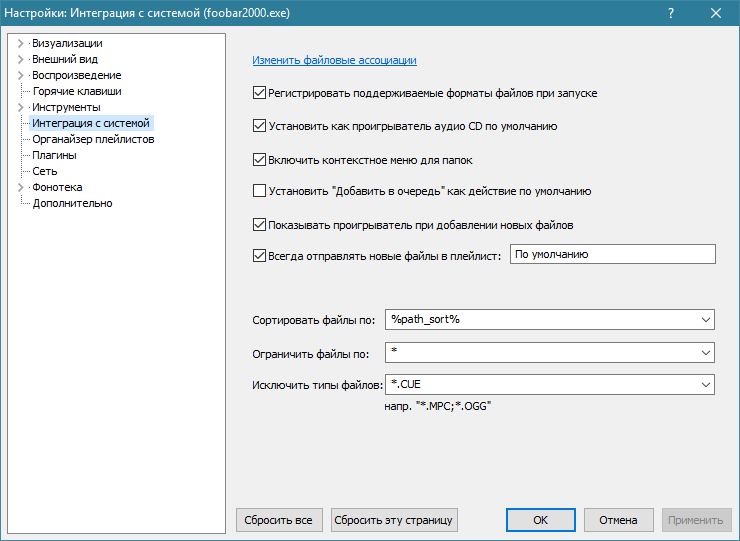Toggle Показывать проигрыватель при добавлении файлов
Viewport: 740px width, 541px height.
click(x=260, y=225)
